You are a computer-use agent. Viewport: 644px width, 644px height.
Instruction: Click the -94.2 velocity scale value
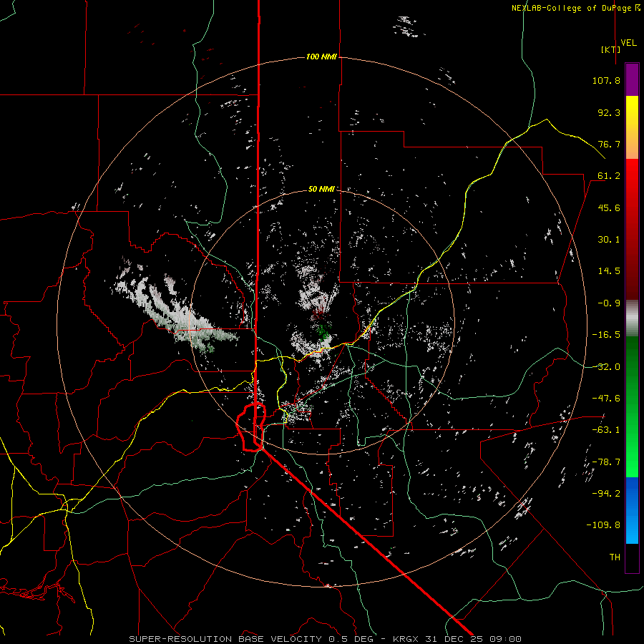tap(606, 494)
